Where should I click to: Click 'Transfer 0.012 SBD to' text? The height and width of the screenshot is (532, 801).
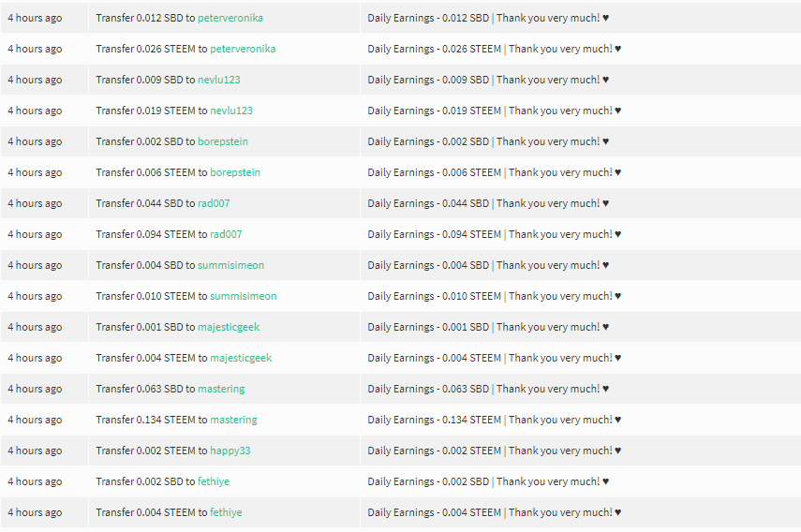[145, 18]
